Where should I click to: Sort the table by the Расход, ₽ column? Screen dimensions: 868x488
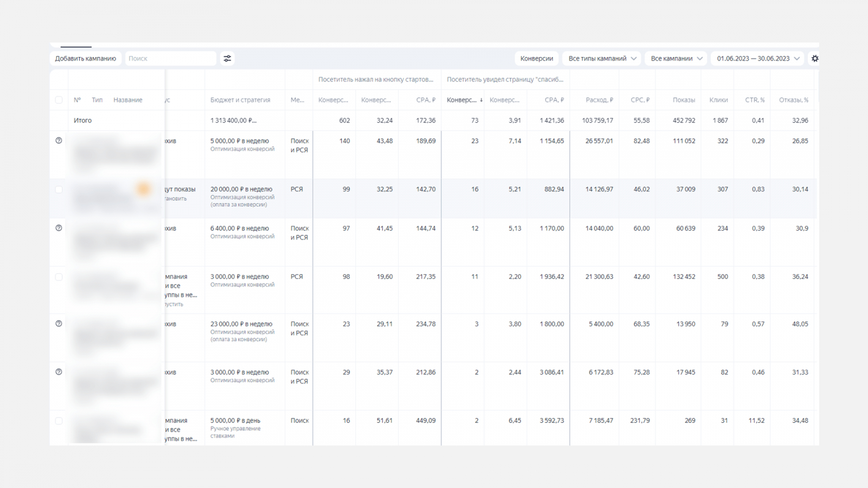599,100
